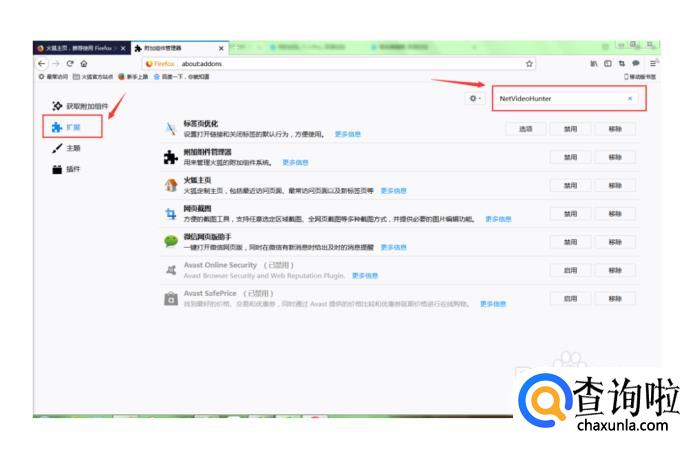Open the Firefox hamburger menu
Viewport: 692px width, 456px height.
(x=653, y=64)
